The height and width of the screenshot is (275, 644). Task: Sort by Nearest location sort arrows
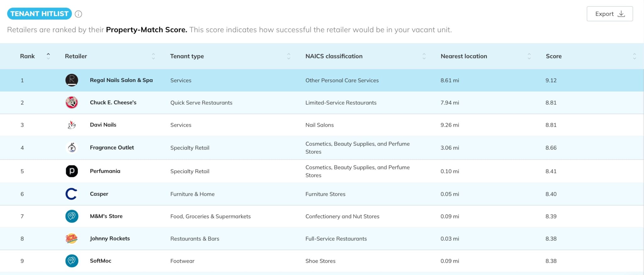pos(529,56)
